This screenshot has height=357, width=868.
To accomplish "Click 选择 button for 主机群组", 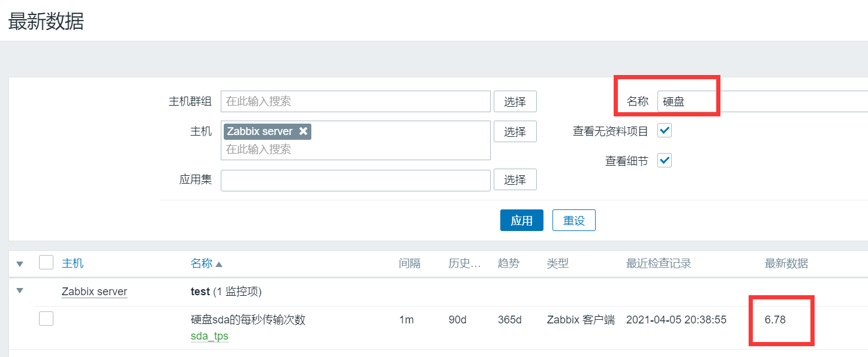I will coord(515,101).
